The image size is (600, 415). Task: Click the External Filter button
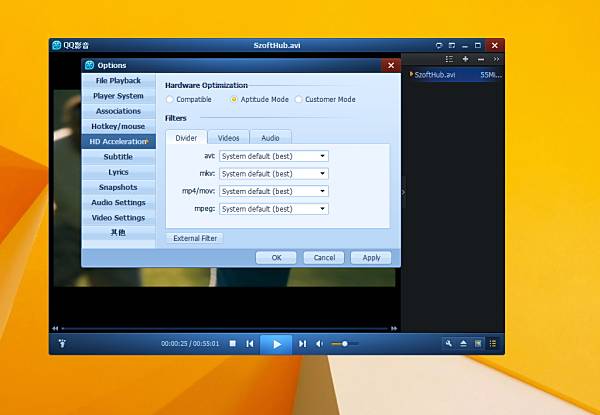click(195, 238)
